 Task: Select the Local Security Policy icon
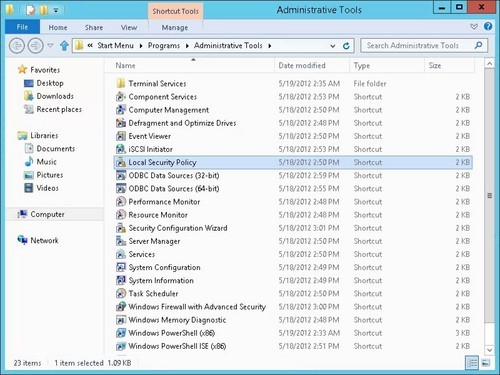(x=121, y=162)
